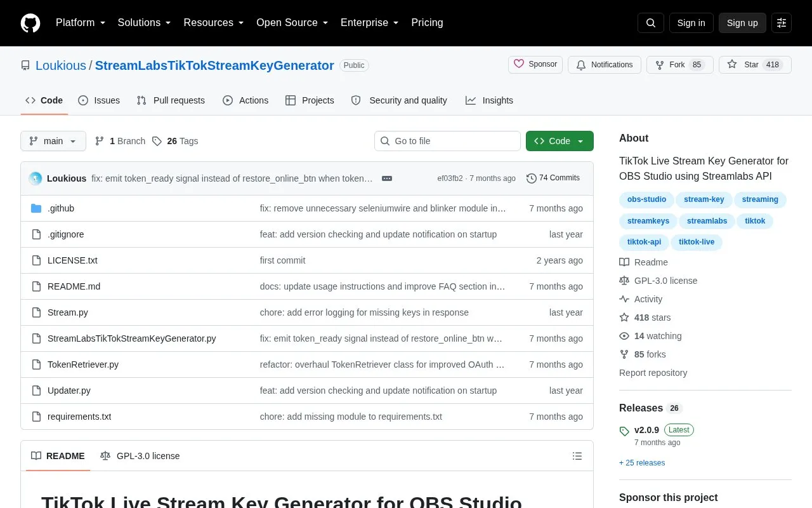Switch to the Projects tab
The height and width of the screenshot is (508, 812).
[310, 100]
